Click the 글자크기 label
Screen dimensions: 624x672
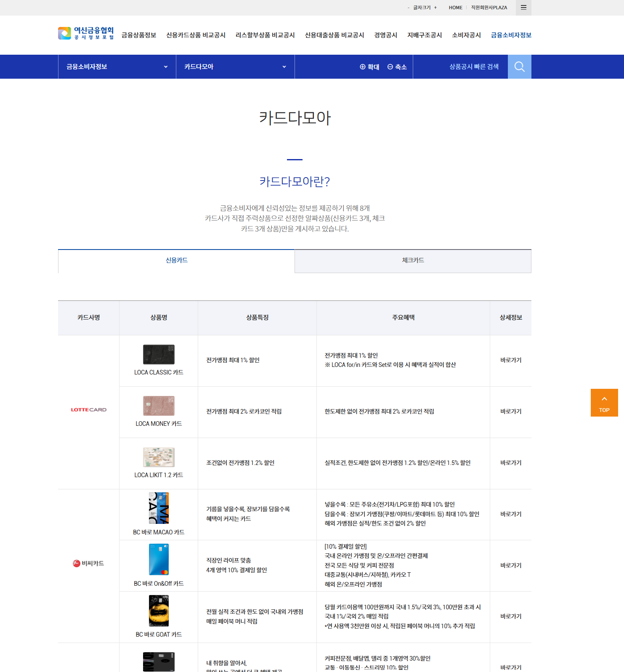(x=422, y=8)
